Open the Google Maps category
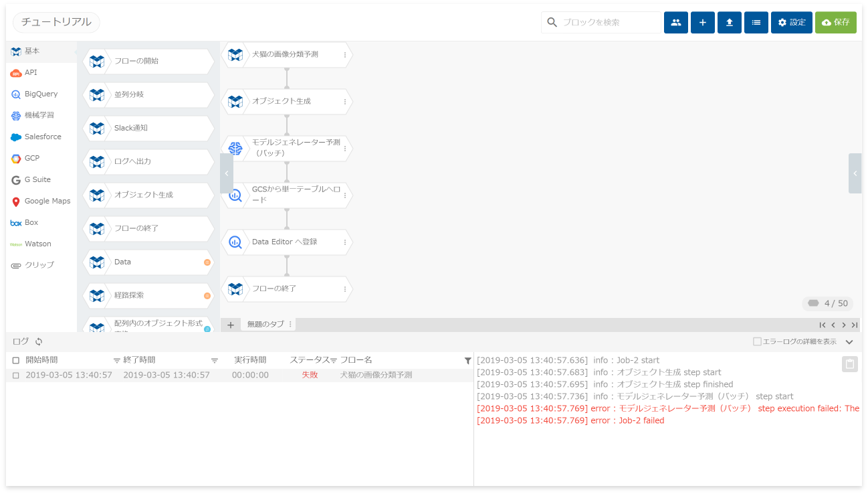This screenshot has height=494, width=868. coord(41,201)
